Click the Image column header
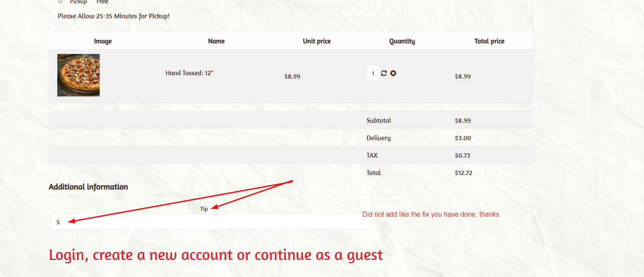Image resolution: width=644 pixels, height=277 pixels. pos(103,41)
